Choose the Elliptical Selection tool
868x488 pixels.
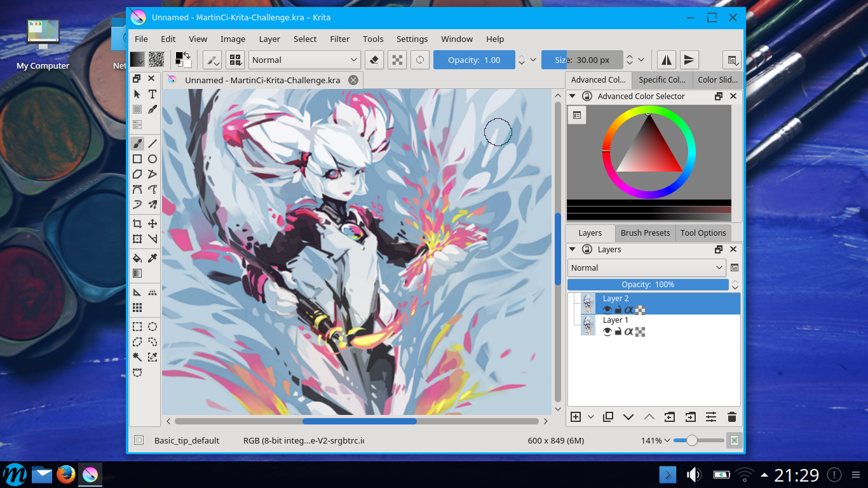153,327
